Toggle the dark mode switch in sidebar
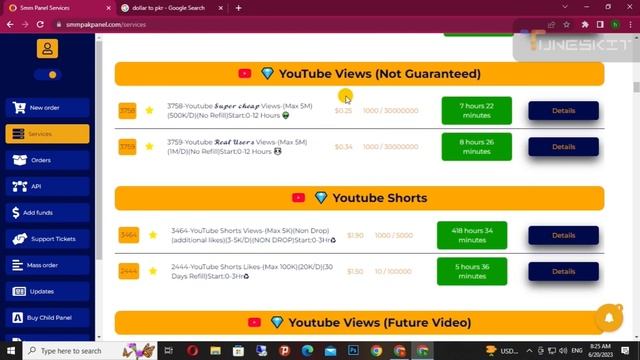 pyautogui.click(x=48, y=75)
